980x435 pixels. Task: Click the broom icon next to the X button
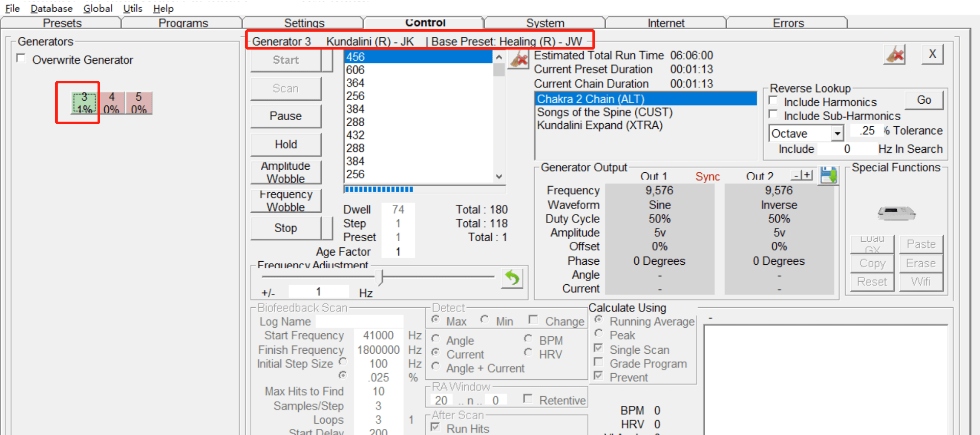click(895, 54)
